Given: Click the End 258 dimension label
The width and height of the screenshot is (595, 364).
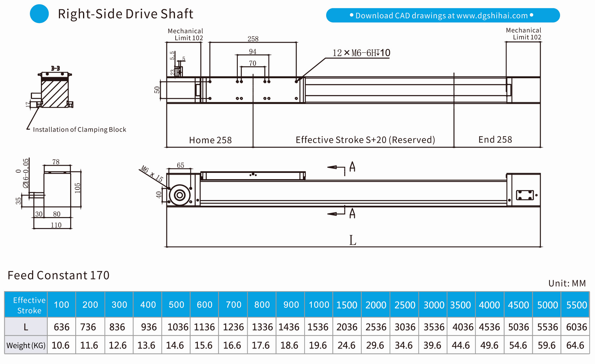Looking at the screenshot, I should [x=495, y=139].
